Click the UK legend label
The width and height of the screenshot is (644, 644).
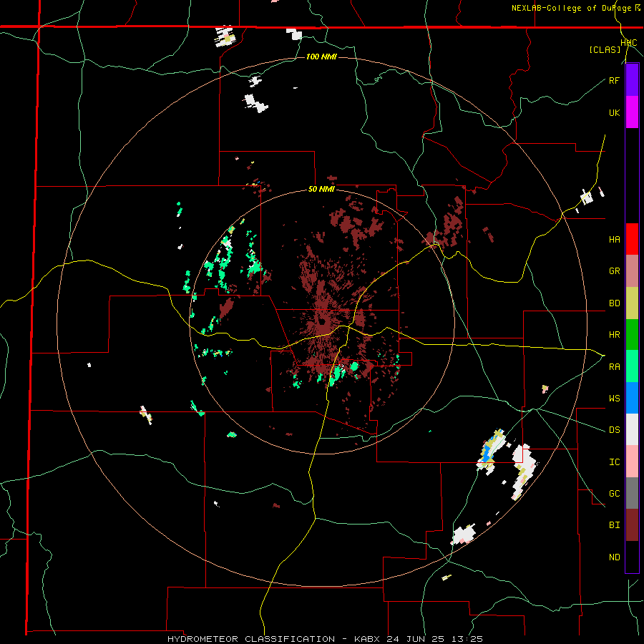(615, 112)
